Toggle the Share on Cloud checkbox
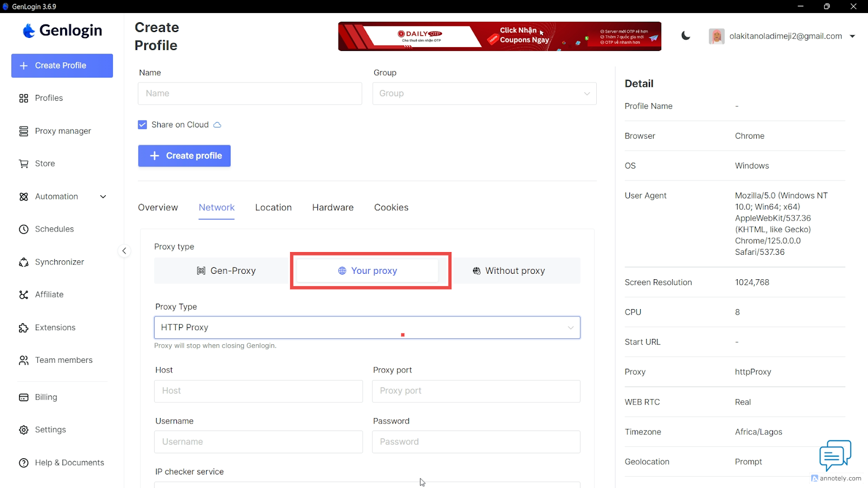Image resolution: width=868 pixels, height=488 pixels. point(143,125)
